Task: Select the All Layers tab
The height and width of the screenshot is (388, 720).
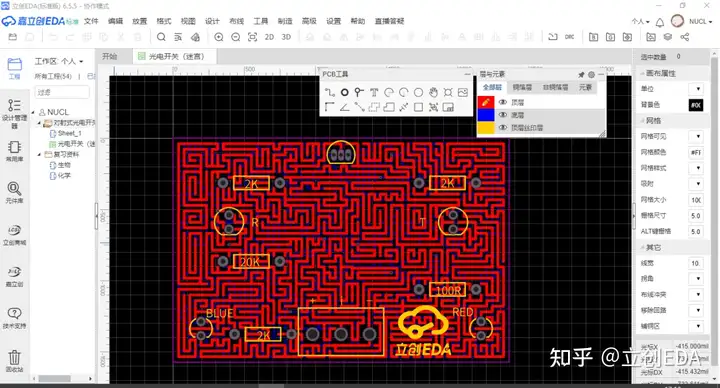Action: click(492, 87)
